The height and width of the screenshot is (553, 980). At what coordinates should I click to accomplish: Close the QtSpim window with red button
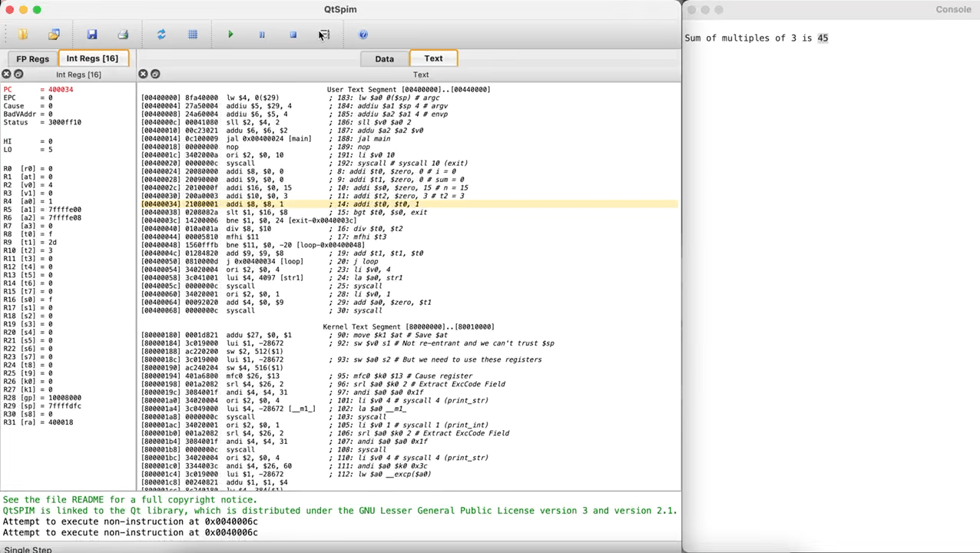pyautogui.click(x=9, y=9)
